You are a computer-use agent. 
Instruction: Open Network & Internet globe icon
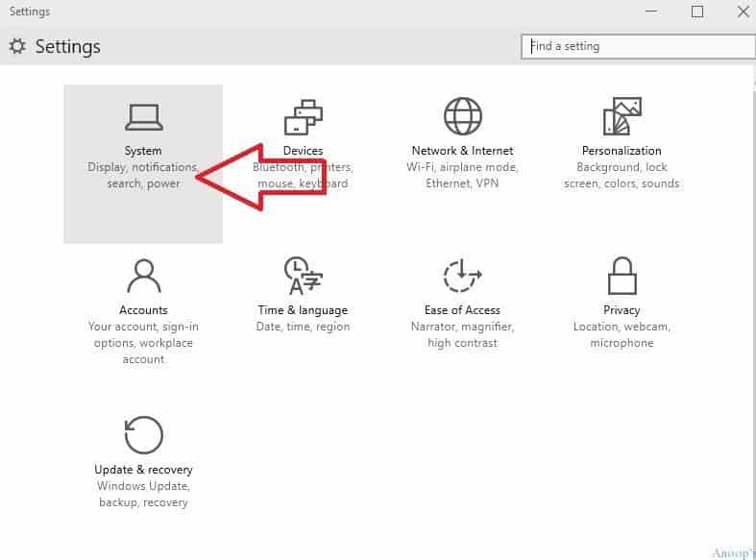pos(462,116)
